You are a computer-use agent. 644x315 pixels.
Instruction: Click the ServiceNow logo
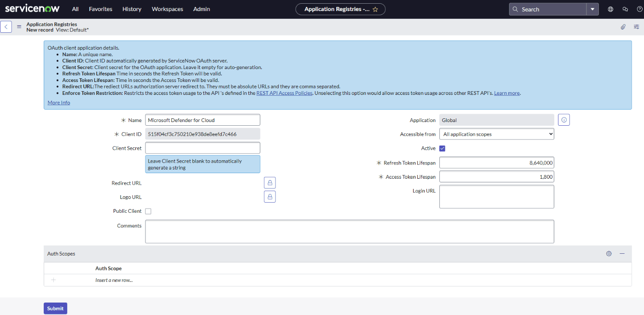33,9
